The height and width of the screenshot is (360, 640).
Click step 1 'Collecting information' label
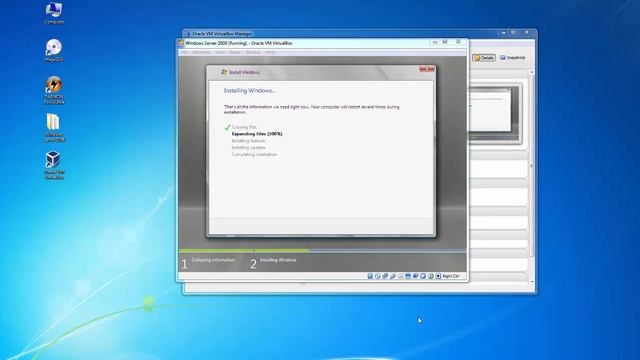point(213,260)
